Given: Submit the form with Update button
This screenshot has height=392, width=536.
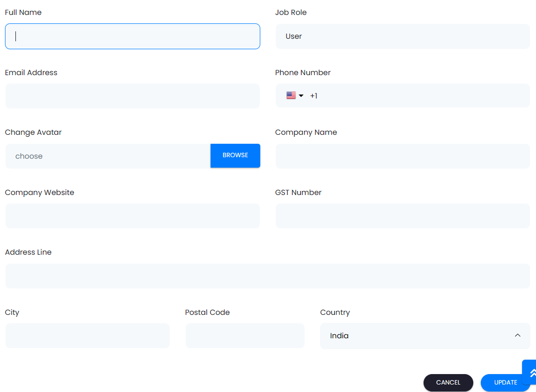Looking at the screenshot, I should 505,383.
